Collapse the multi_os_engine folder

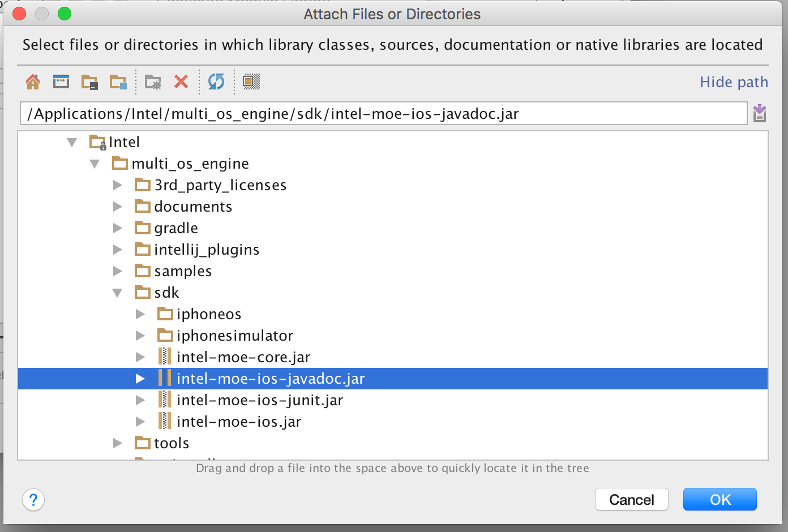pos(95,164)
